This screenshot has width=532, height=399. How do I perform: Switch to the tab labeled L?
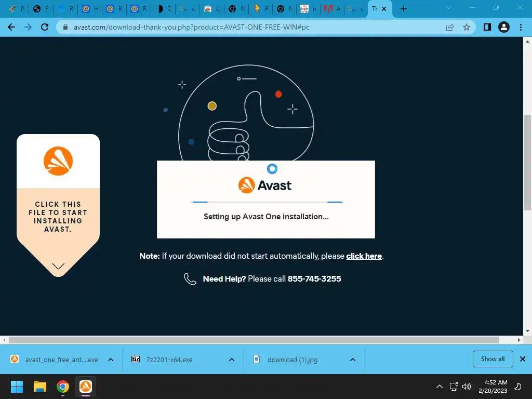212,9
